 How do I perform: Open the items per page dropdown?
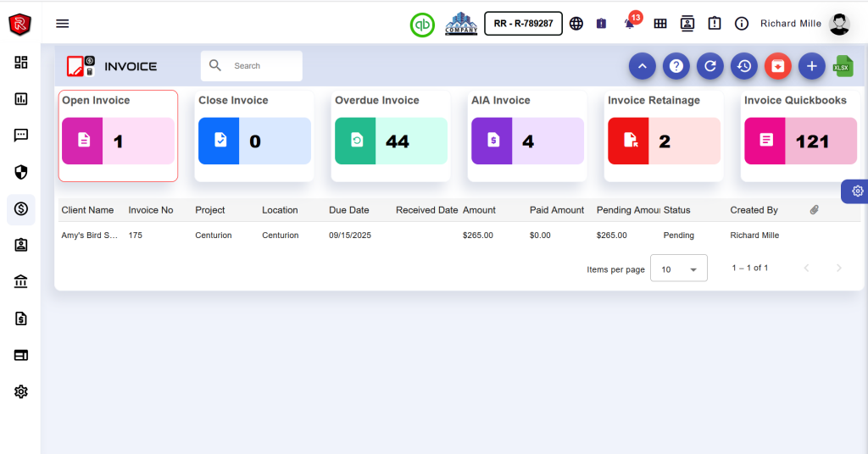pyautogui.click(x=678, y=269)
